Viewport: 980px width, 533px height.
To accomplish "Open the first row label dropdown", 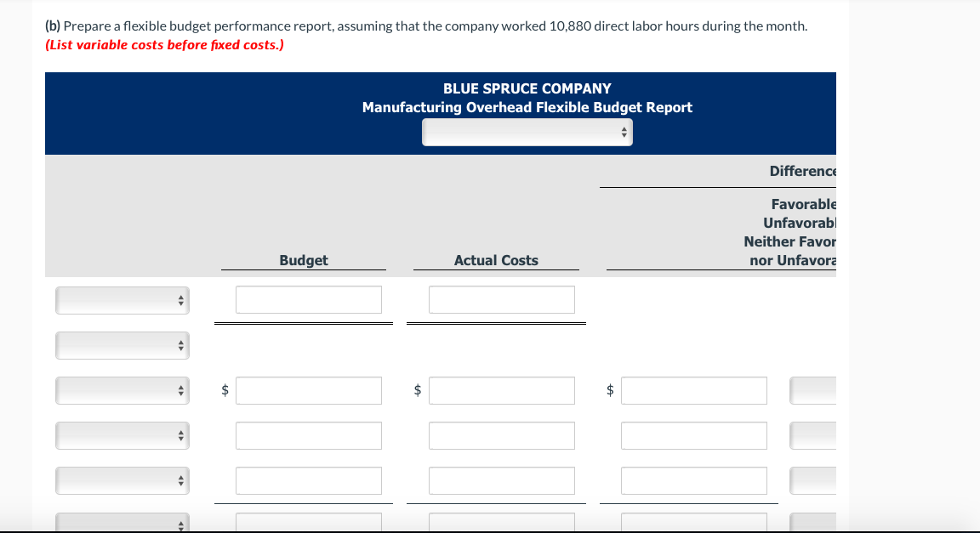I will tap(122, 300).
